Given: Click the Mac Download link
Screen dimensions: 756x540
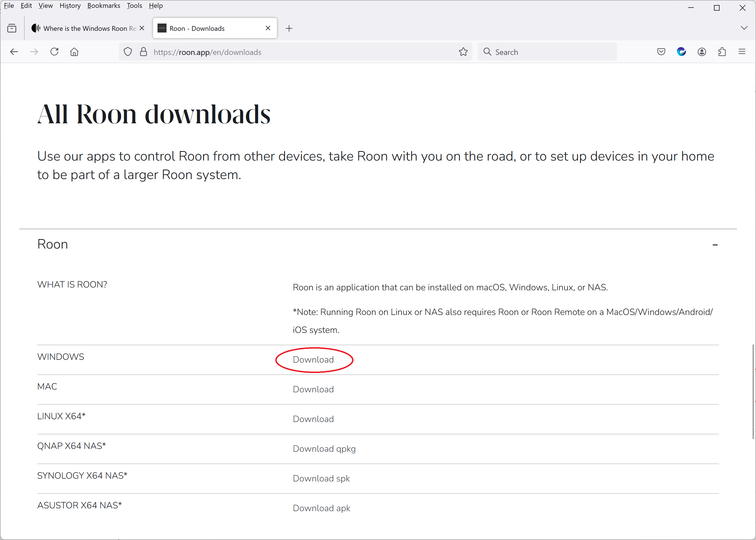Looking at the screenshot, I should pyautogui.click(x=313, y=389).
